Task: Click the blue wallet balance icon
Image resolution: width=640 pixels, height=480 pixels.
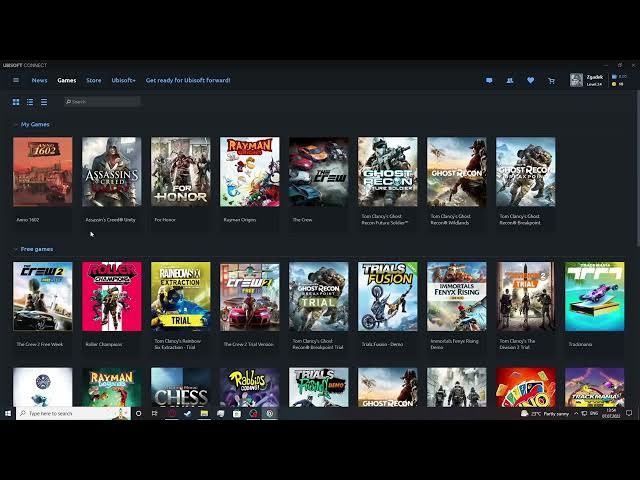Action: coord(614,76)
